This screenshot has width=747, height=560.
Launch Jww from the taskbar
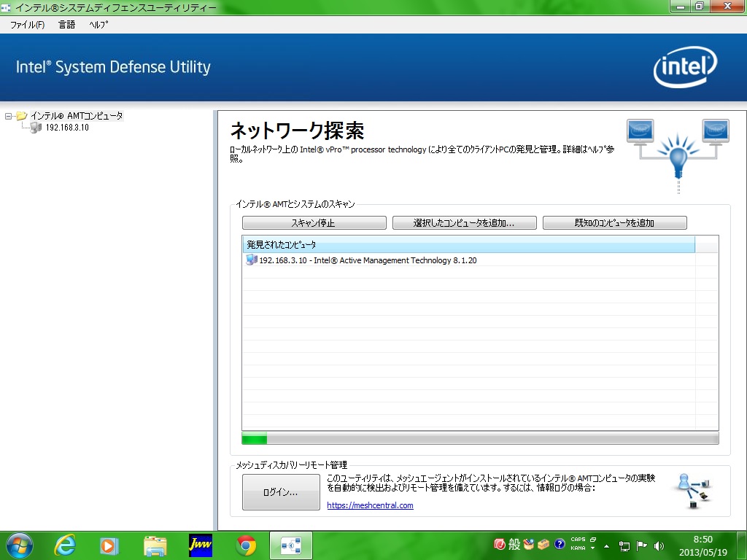click(200, 545)
